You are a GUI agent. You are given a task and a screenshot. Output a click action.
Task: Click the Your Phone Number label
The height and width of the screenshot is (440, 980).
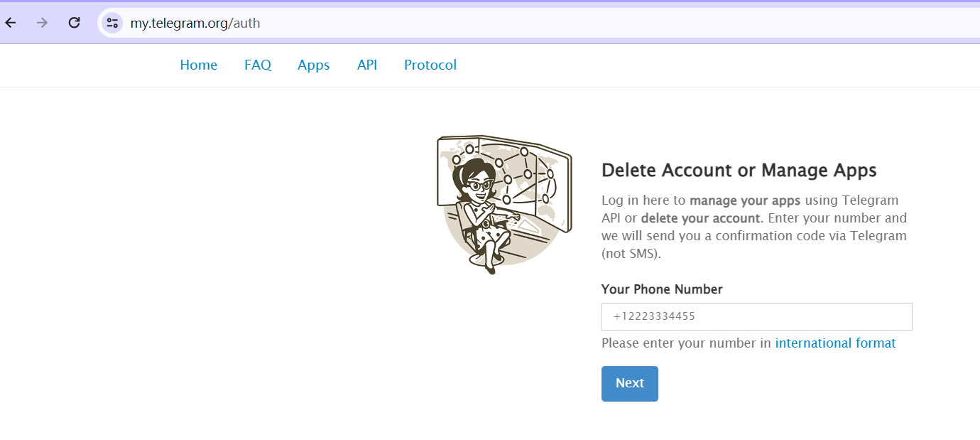(661, 289)
